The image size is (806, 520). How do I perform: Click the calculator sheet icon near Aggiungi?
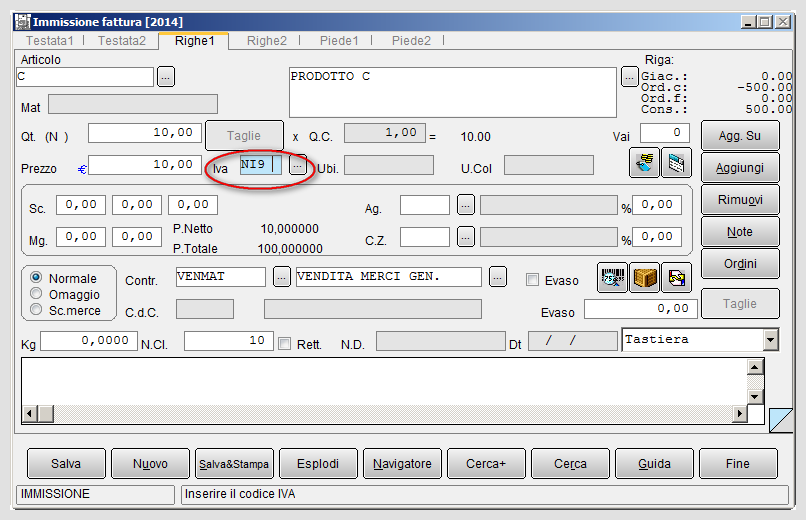(x=676, y=163)
